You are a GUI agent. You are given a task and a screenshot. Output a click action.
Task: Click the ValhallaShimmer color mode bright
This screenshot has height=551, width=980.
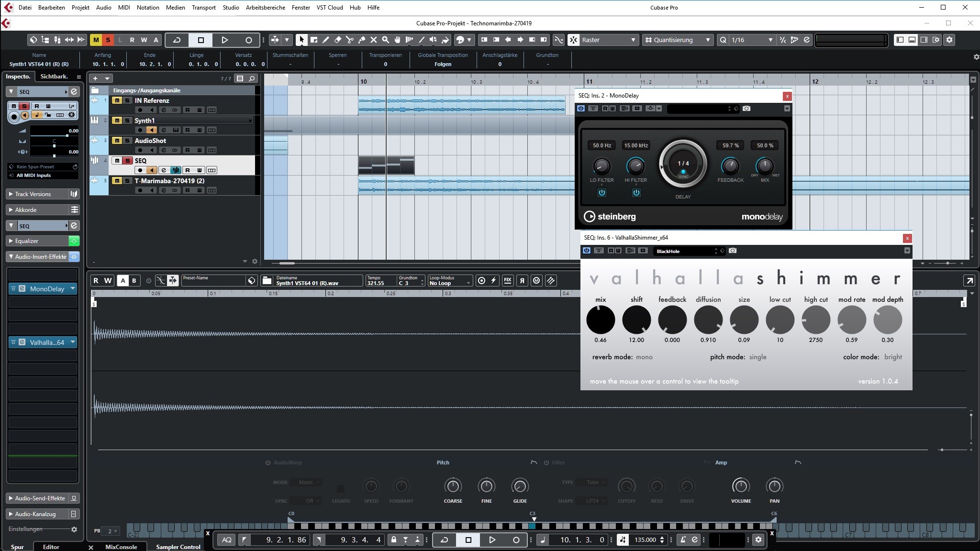[x=892, y=357]
